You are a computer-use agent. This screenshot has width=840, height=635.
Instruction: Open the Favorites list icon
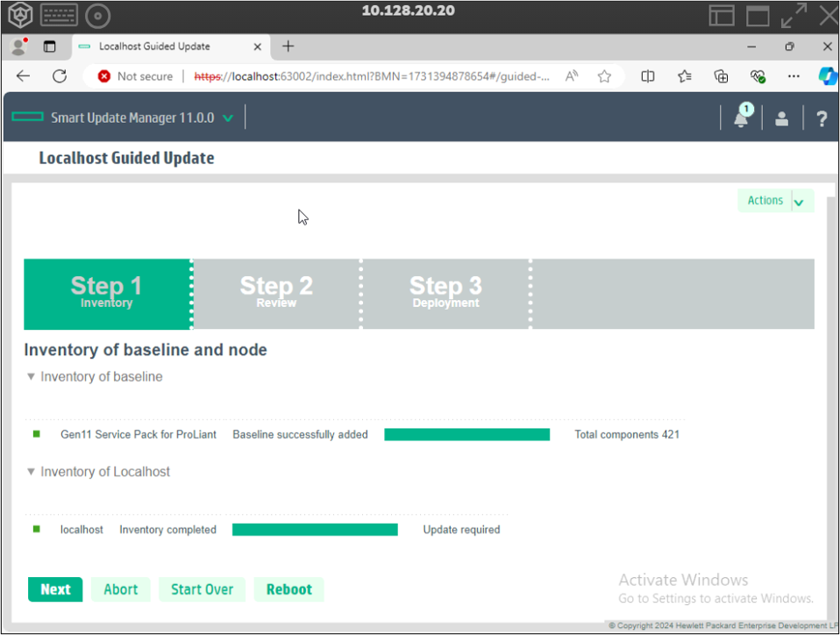[684, 76]
